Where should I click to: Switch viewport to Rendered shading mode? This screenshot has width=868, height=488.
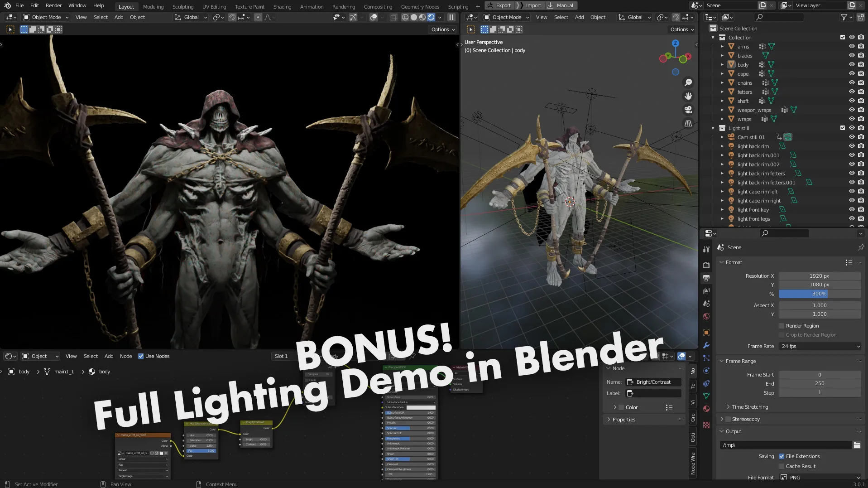[x=431, y=17]
